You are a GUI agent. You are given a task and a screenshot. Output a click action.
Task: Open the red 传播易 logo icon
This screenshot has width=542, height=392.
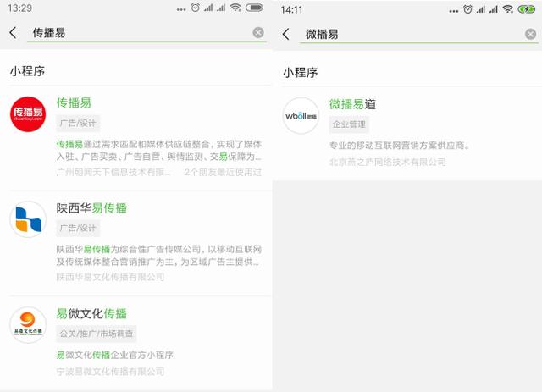point(28,114)
